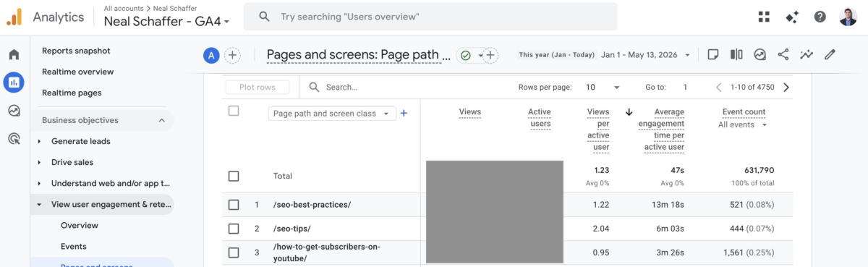Sort by Active users column header
Viewport: 868px width, 267px height.
coord(539,118)
